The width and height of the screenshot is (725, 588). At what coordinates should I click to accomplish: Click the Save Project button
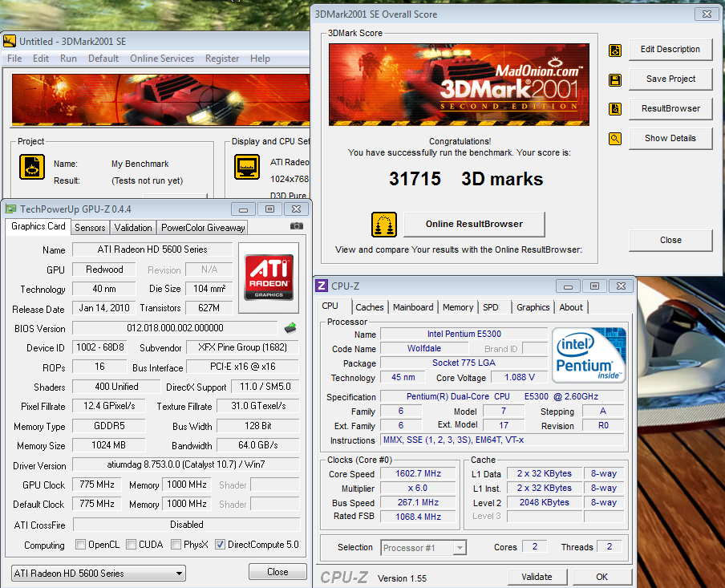[x=670, y=79]
